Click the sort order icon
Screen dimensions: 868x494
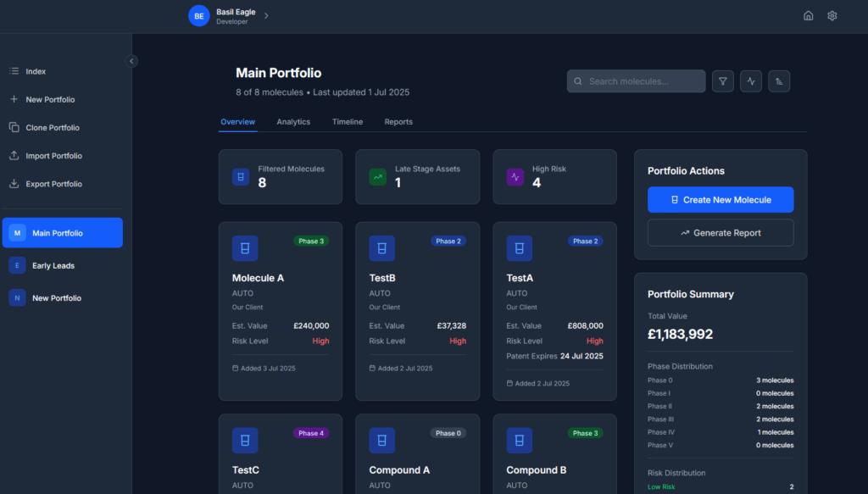coord(779,81)
